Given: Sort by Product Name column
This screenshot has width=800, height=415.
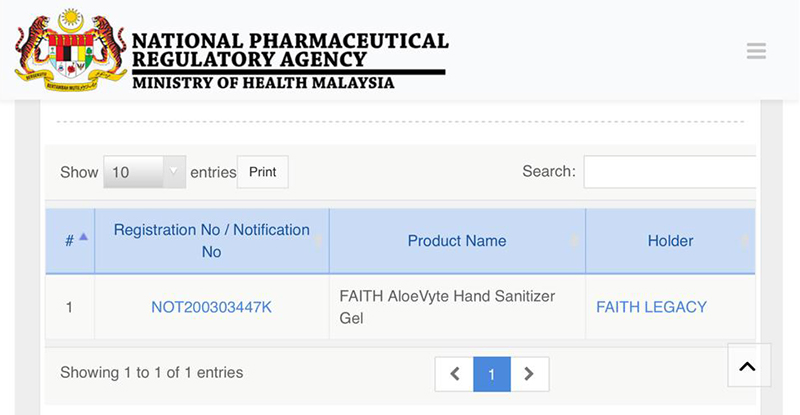Looking at the screenshot, I should coord(457,241).
